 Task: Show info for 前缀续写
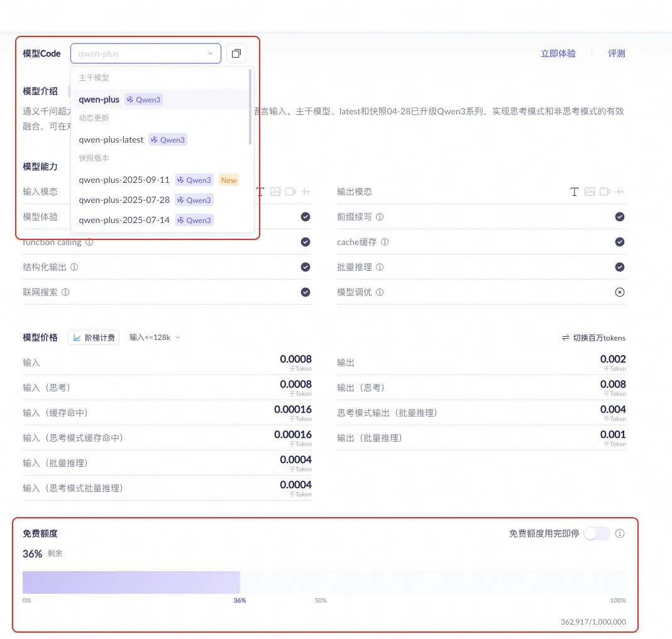pos(380,217)
